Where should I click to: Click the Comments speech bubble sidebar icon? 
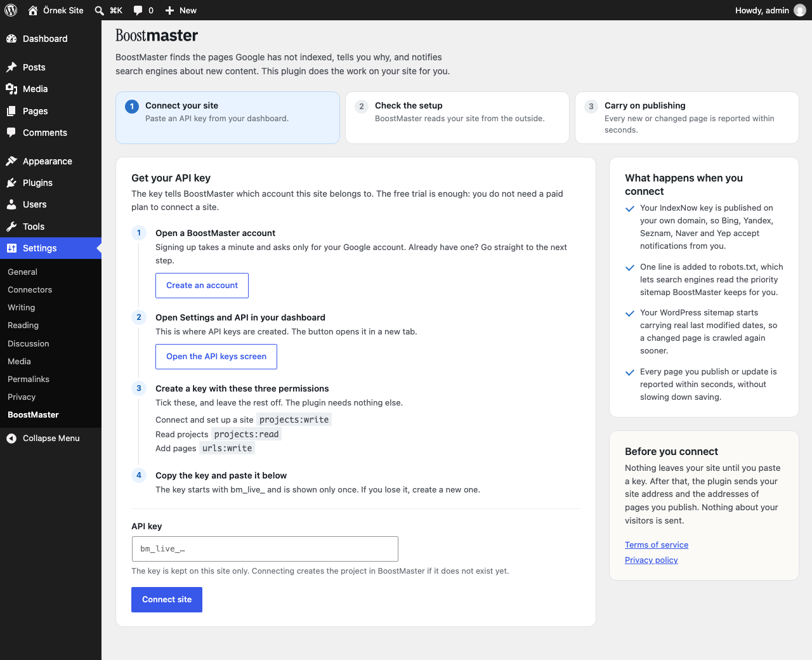[x=11, y=133]
